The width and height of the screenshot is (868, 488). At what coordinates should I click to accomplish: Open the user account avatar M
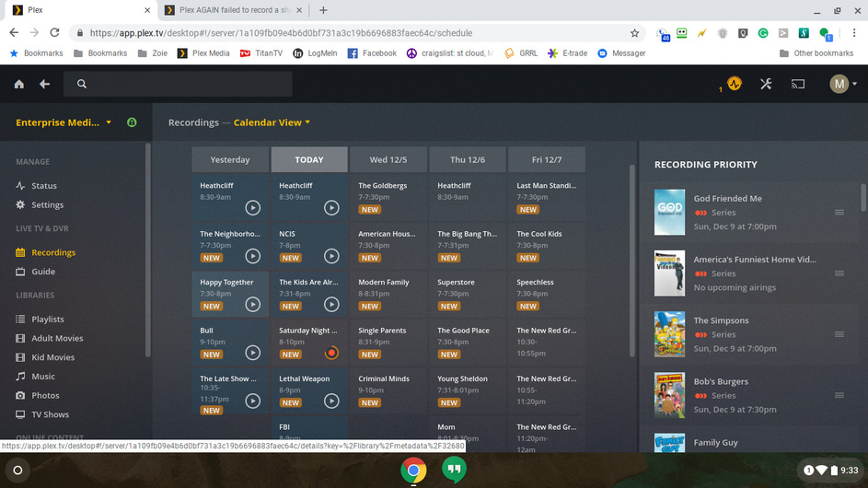[839, 84]
